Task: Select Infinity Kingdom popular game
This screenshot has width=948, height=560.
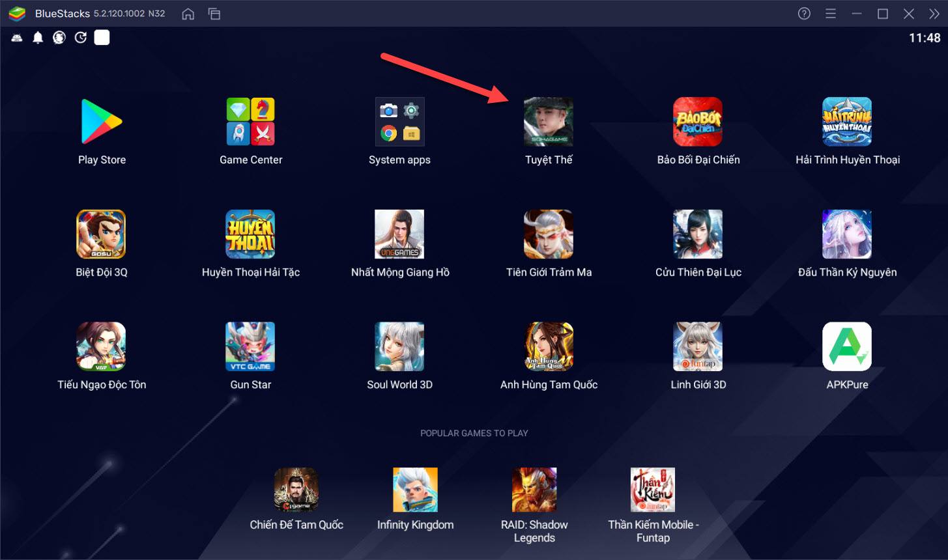Action: click(415, 490)
